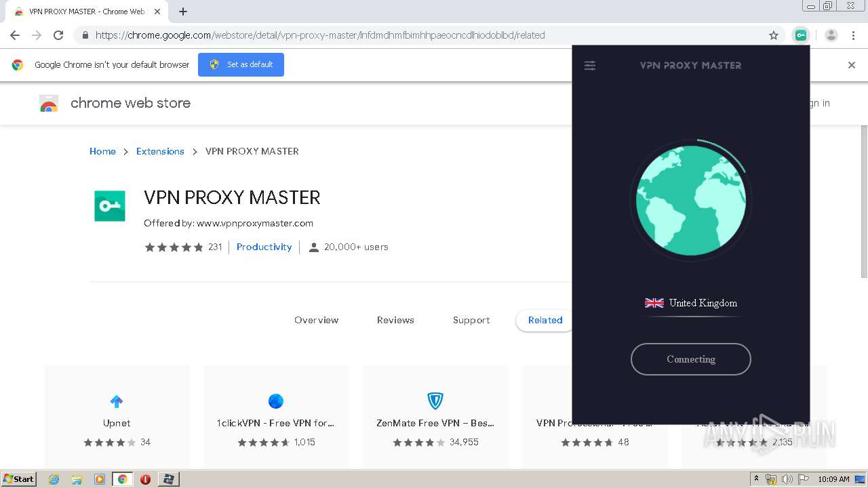
Task: Switch to the Overview tab
Action: tap(316, 320)
